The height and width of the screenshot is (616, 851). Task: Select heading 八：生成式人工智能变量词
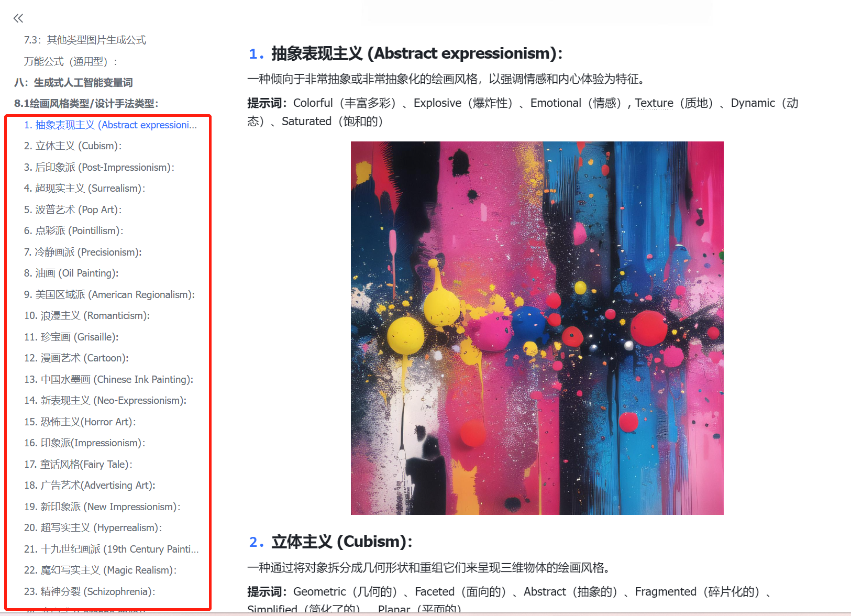pos(73,82)
